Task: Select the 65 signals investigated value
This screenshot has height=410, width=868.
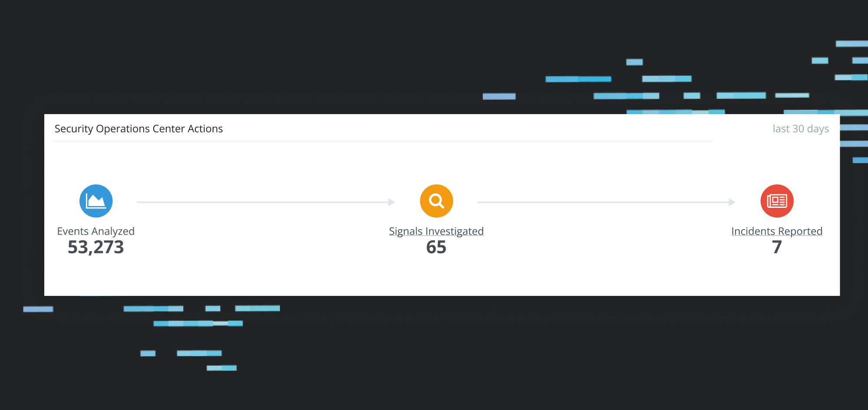Action: click(436, 247)
